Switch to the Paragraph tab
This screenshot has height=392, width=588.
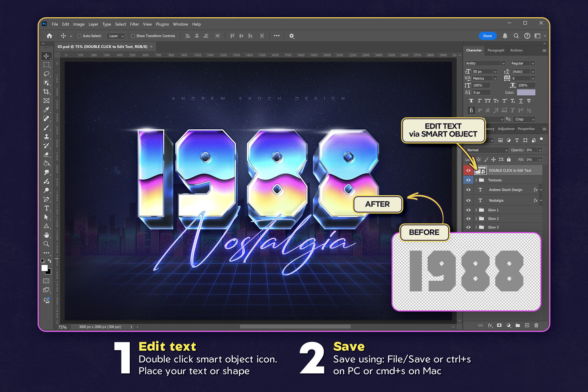tap(496, 50)
